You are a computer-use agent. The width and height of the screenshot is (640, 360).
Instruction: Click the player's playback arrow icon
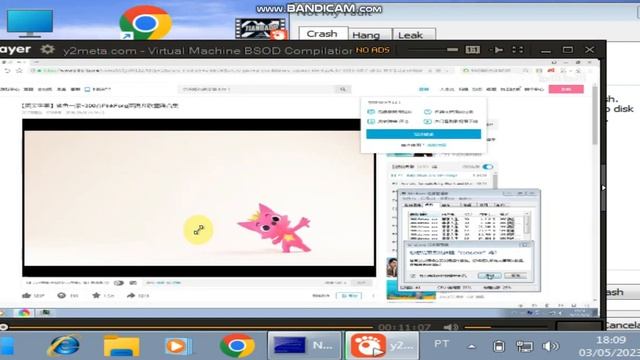496,50
